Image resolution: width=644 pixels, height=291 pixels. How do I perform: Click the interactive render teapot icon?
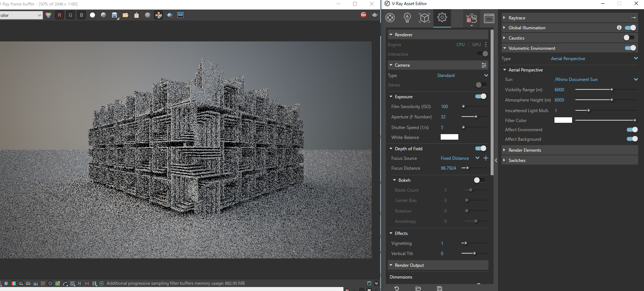pyautogui.click(x=471, y=18)
